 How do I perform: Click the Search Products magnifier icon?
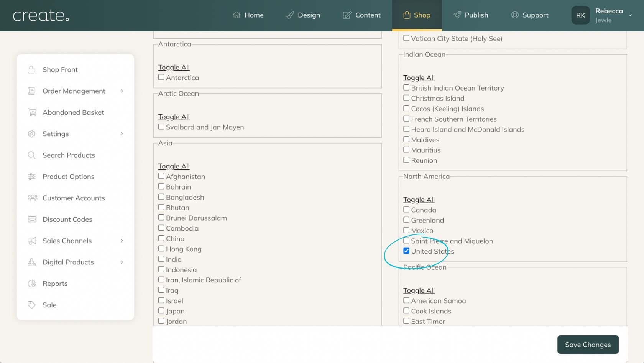pyautogui.click(x=31, y=155)
